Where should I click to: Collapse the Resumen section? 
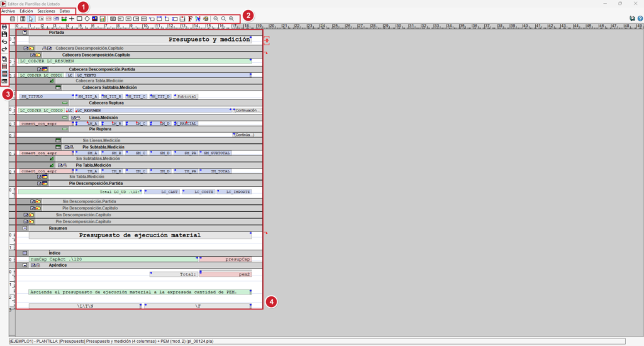[x=25, y=228]
